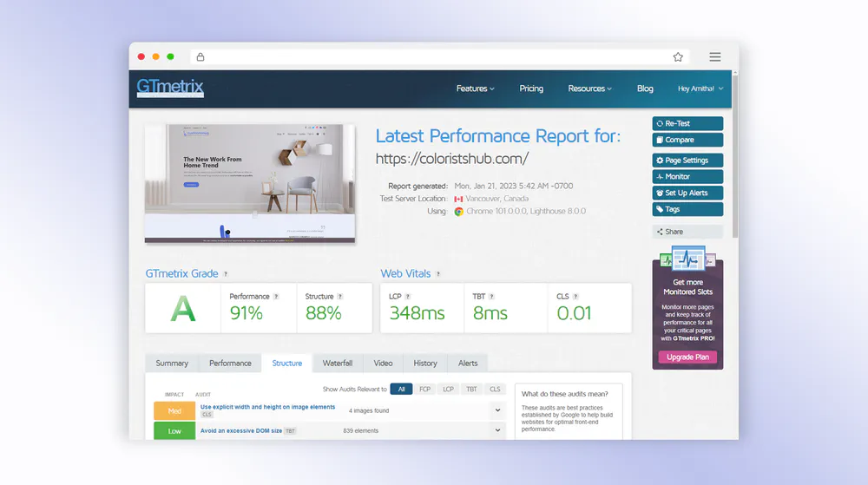Image resolution: width=868 pixels, height=485 pixels.
Task: Open the Video tab
Action: (x=383, y=364)
